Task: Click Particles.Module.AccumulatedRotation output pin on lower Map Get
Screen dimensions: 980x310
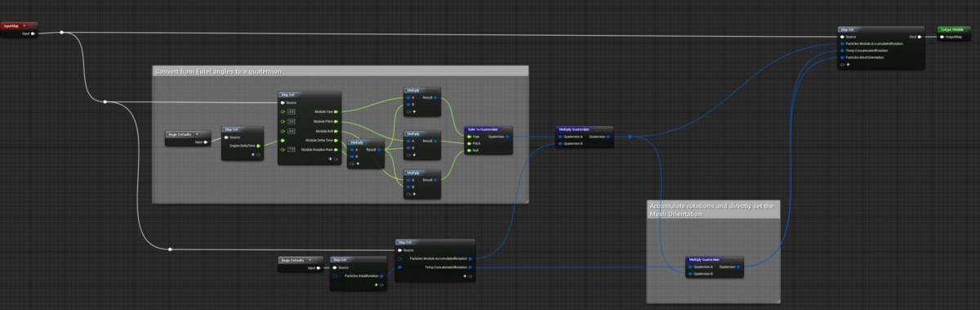Action: click(470, 258)
